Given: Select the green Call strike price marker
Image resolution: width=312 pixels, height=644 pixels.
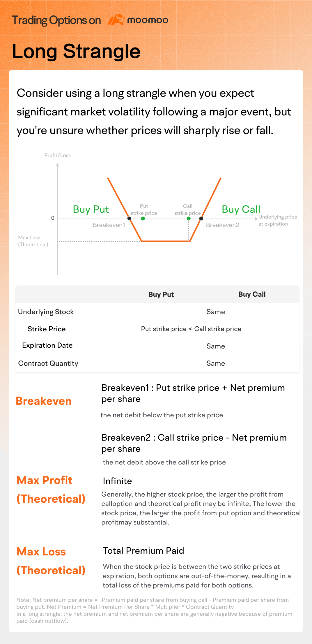Looking at the screenshot, I should click(189, 218).
